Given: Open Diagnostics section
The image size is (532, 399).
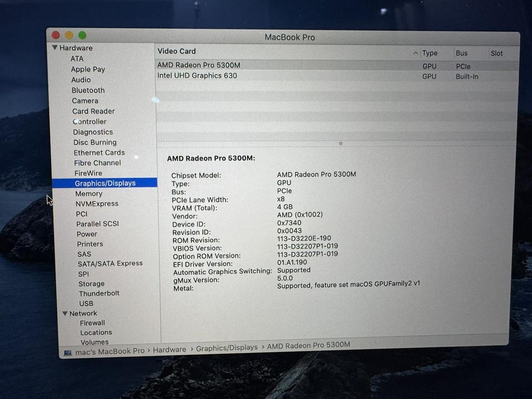Looking at the screenshot, I should tap(93, 132).
